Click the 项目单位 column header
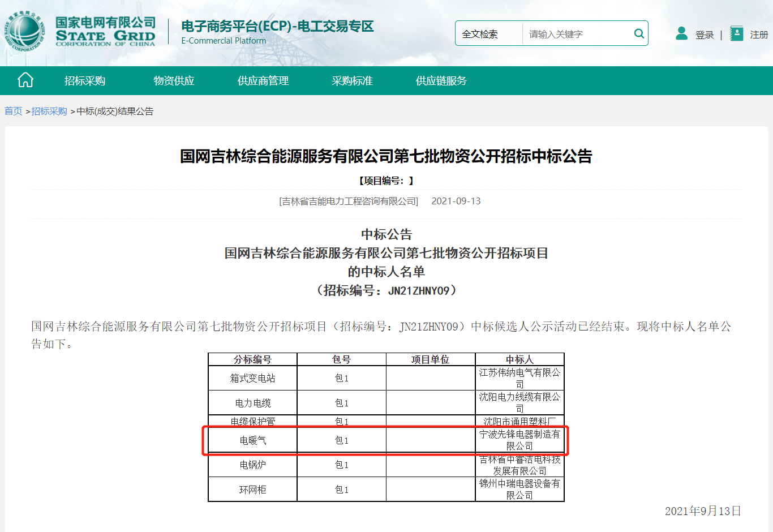This screenshot has height=532, width=773. [430, 359]
